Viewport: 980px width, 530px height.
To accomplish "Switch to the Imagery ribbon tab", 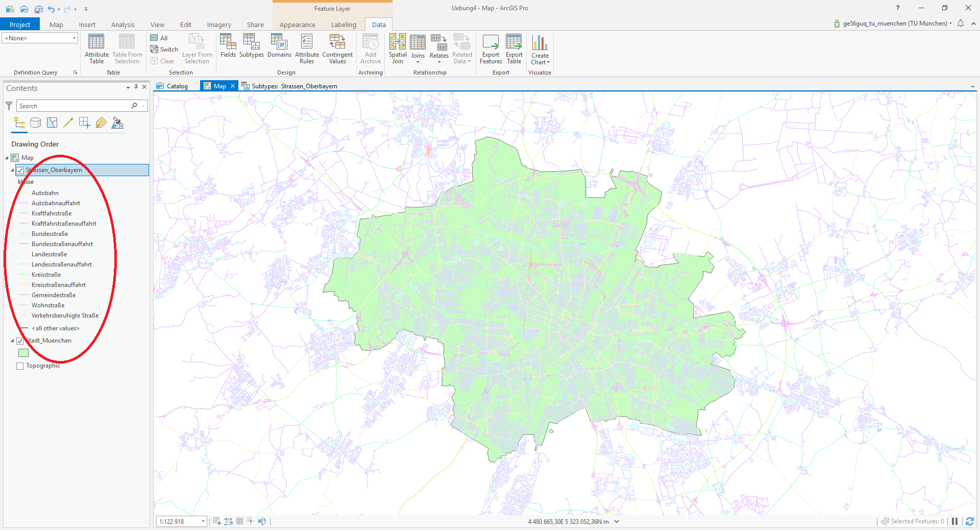I will tap(219, 25).
